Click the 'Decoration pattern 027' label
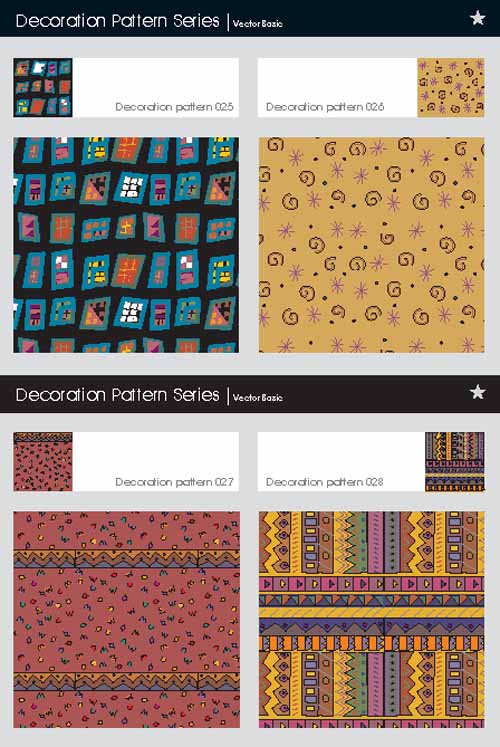The width and height of the screenshot is (500, 747). click(x=174, y=482)
